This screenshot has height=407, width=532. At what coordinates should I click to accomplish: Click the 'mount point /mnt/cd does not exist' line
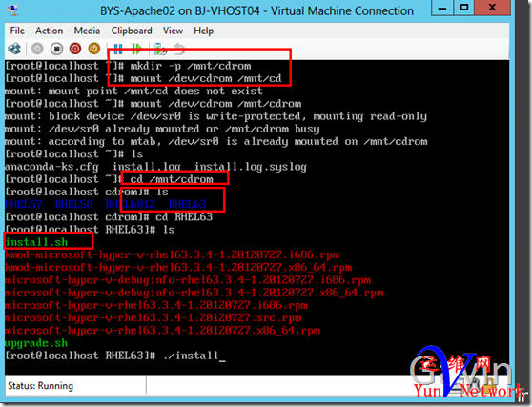click(x=133, y=91)
